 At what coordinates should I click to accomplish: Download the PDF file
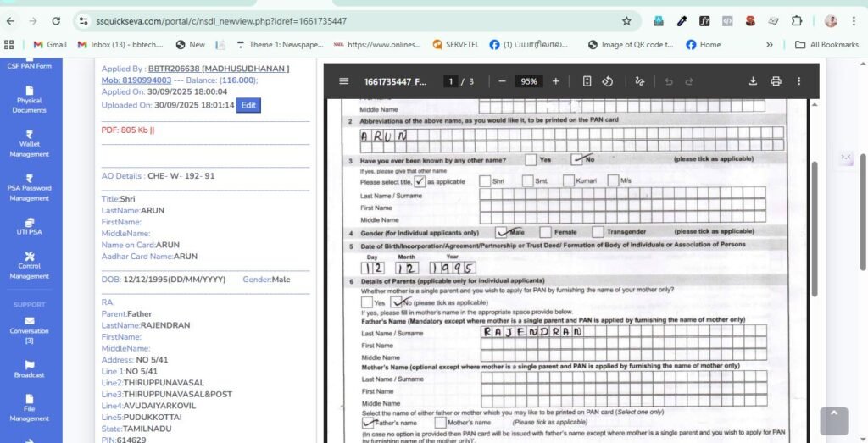[x=753, y=81]
